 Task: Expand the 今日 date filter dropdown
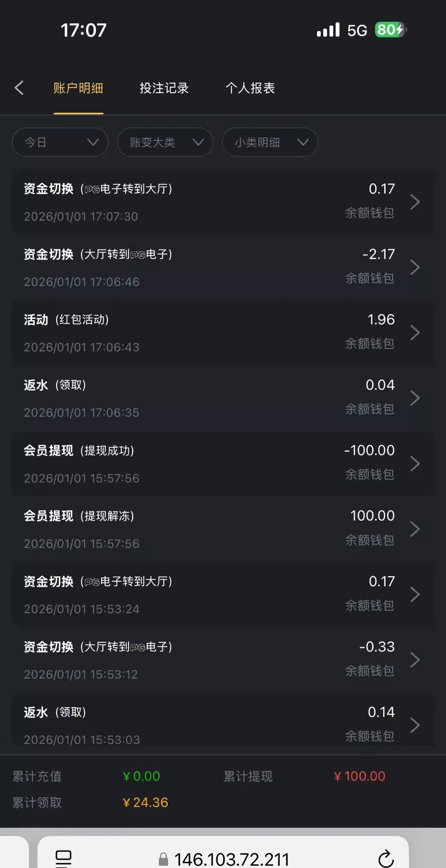pyautogui.click(x=60, y=142)
